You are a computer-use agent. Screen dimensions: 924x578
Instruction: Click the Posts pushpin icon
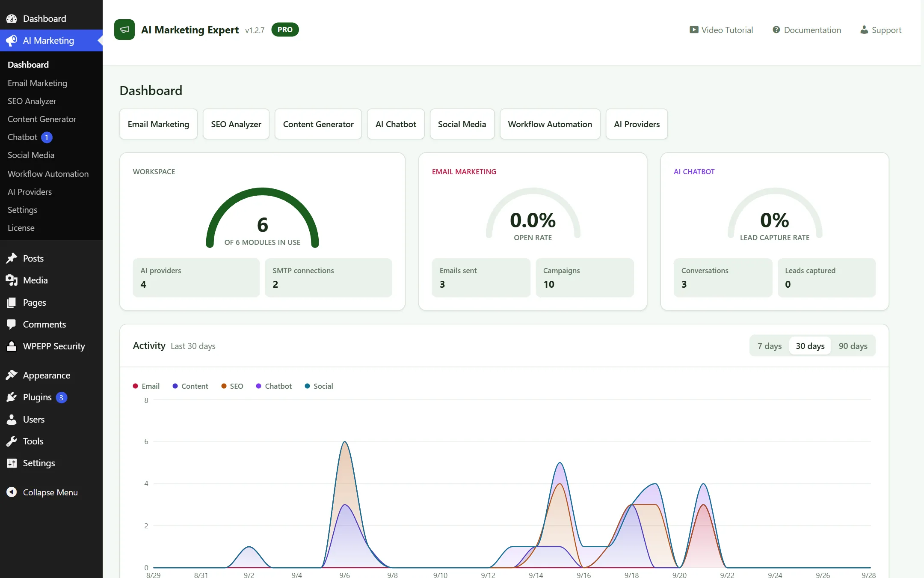[12, 258]
